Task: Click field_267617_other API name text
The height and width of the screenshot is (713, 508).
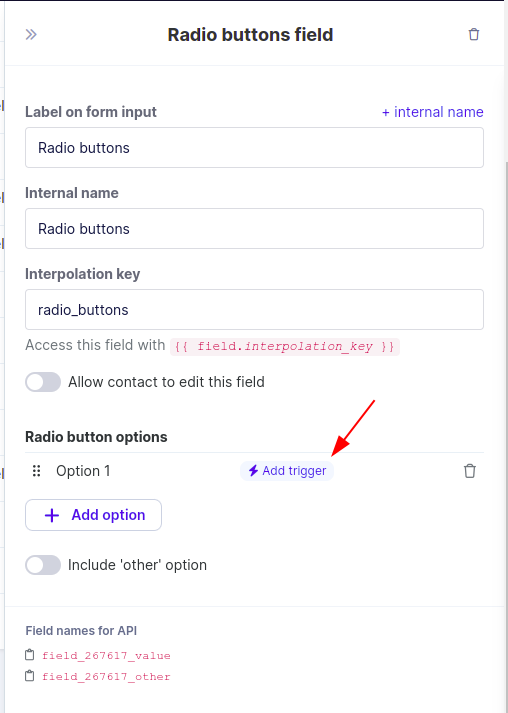Action: click(x=106, y=676)
